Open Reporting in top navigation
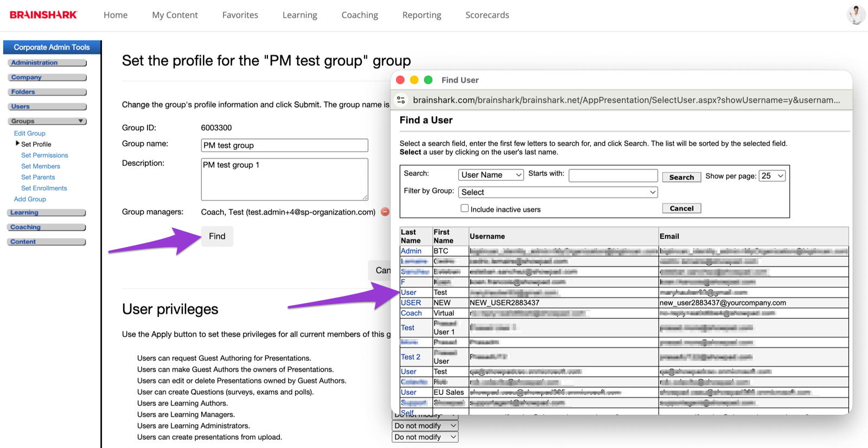Image resolution: width=868 pixels, height=448 pixels. click(x=422, y=15)
